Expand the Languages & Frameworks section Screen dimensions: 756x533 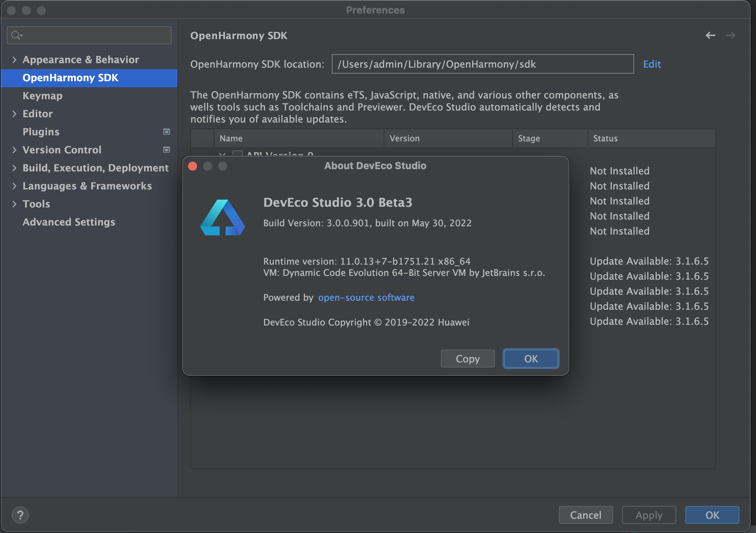14,186
